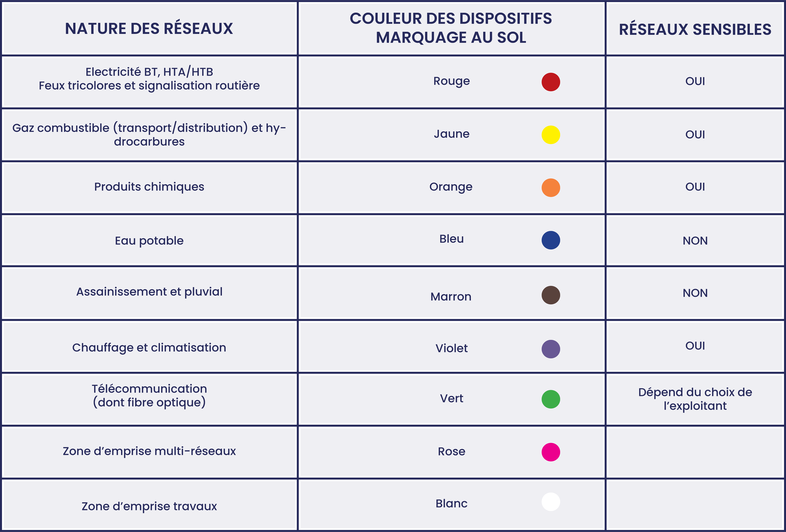Click the left cell in the orange dot row
This screenshot has height=532, width=786.
(x=149, y=188)
